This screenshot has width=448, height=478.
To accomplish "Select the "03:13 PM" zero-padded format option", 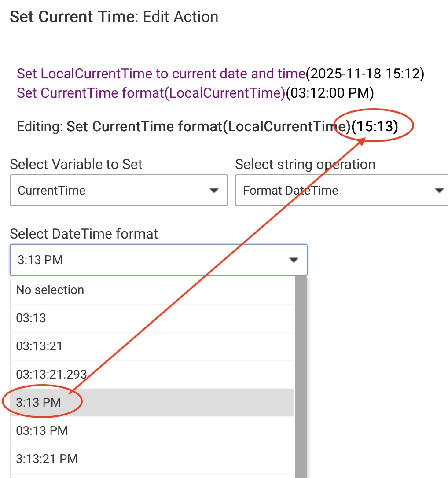I will pyautogui.click(x=42, y=430).
